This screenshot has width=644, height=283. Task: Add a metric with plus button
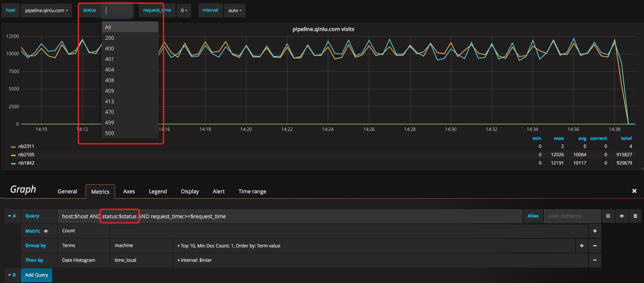click(595, 231)
